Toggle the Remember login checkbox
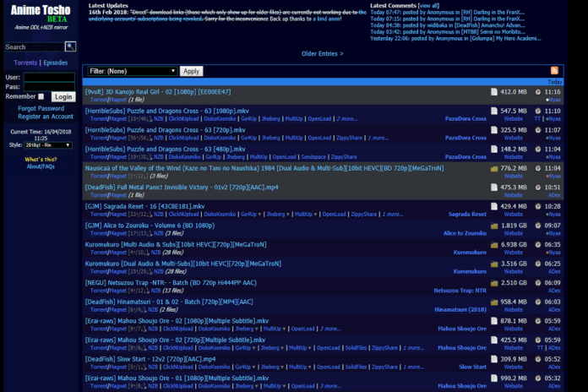The height and width of the screenshot is (392, 588). click(41, 97)
